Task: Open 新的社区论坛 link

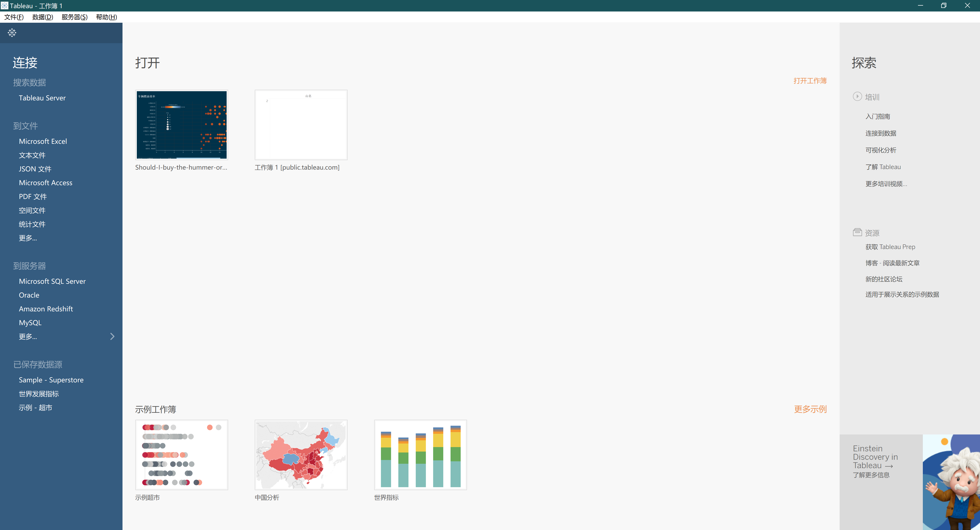Action: 884,279
